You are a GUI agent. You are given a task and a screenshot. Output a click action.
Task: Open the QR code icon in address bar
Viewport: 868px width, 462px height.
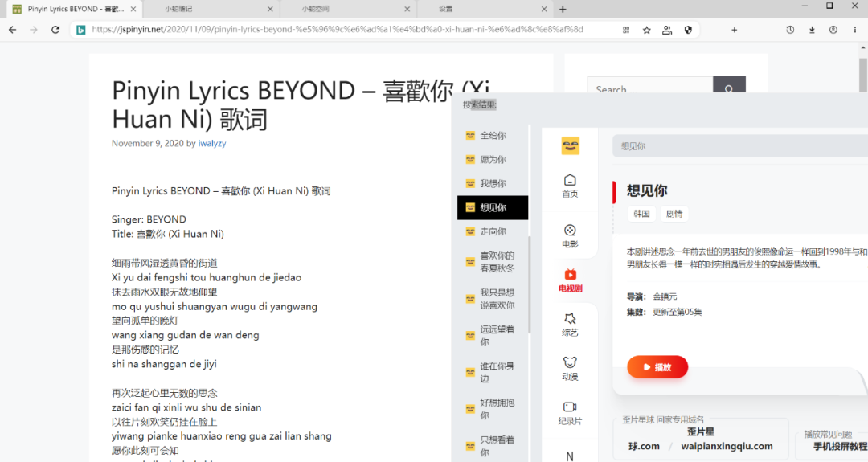tap(626, 30)
